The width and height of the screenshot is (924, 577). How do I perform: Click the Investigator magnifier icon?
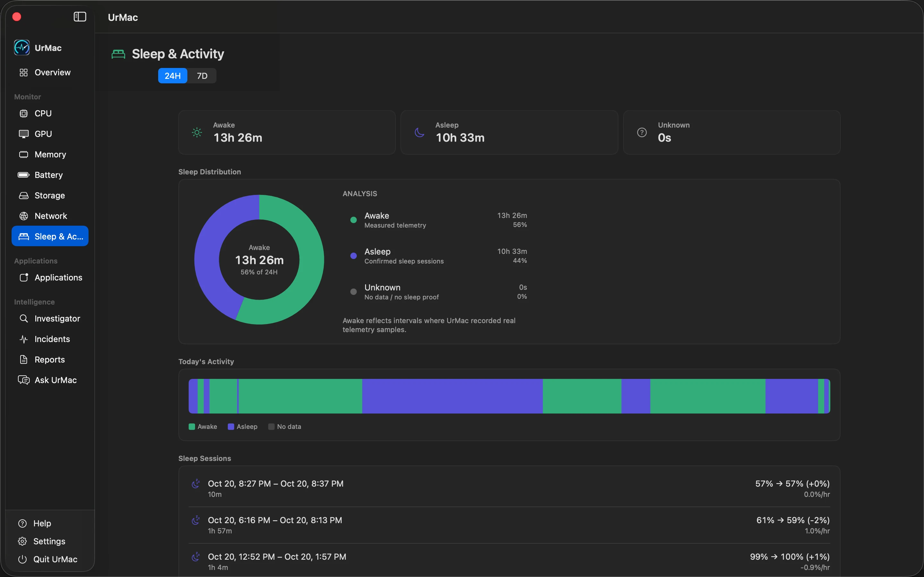click(24, 319)
